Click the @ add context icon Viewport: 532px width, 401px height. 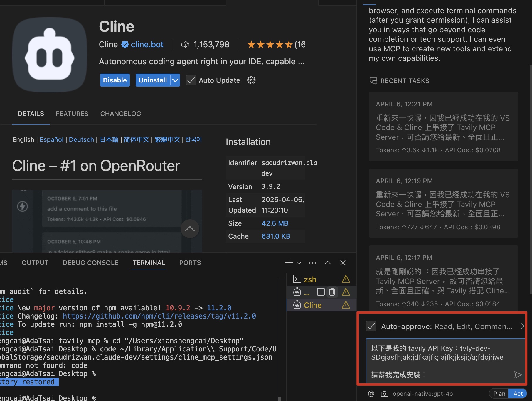click(x=371, y=394)
